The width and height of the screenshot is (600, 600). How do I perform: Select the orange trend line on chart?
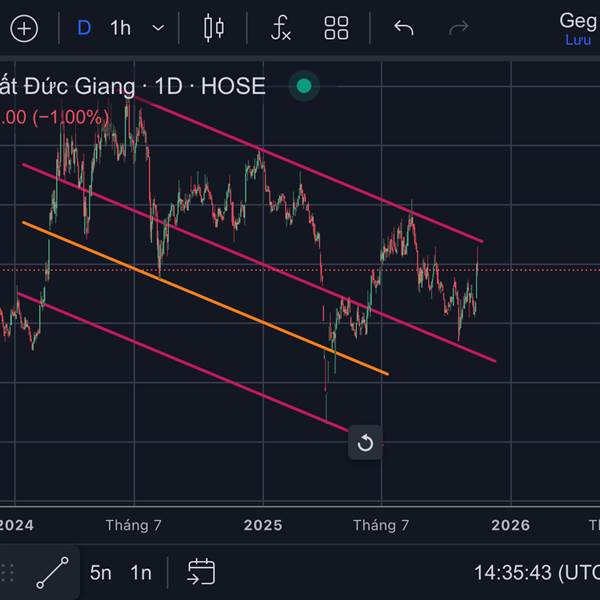click(x=200, y=297)
